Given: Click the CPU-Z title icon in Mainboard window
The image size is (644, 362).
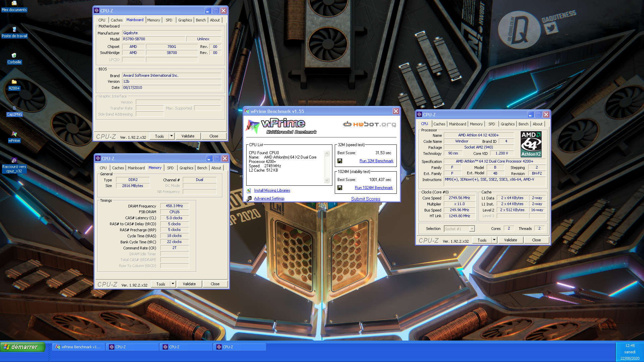Looking at the screenshot, I should point(97,11).
